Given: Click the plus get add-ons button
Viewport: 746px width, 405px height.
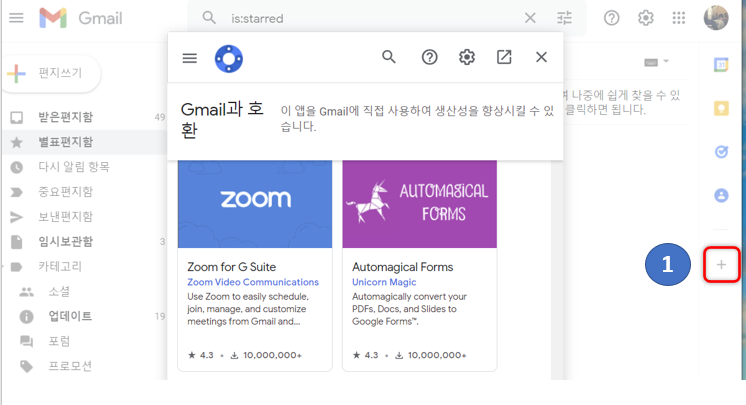Looking at the screenshot, I should [x=721, y=265].
